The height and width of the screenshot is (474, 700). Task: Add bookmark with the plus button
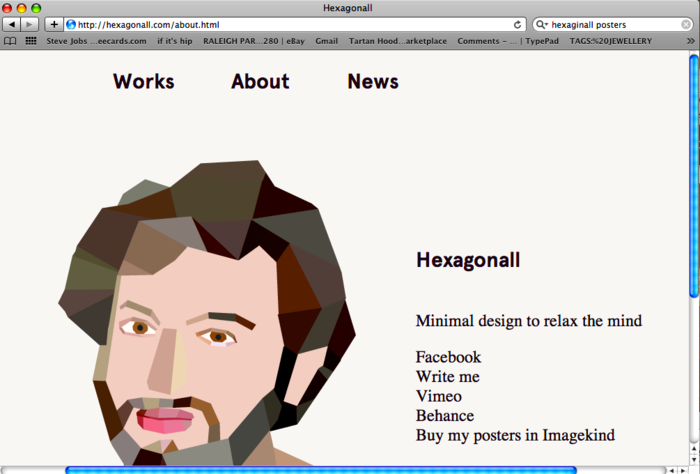pyautogui.click(x=54, y=25)
